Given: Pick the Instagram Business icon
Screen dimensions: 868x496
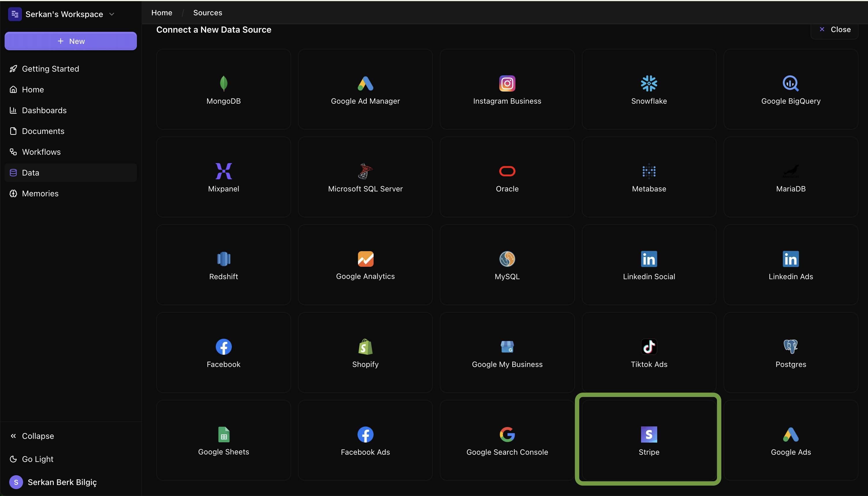Looking at the screenshot, I should [507, 83].
